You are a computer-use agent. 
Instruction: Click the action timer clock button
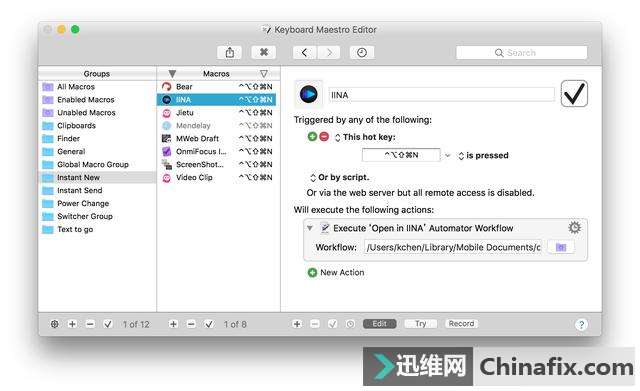[350, 324]
